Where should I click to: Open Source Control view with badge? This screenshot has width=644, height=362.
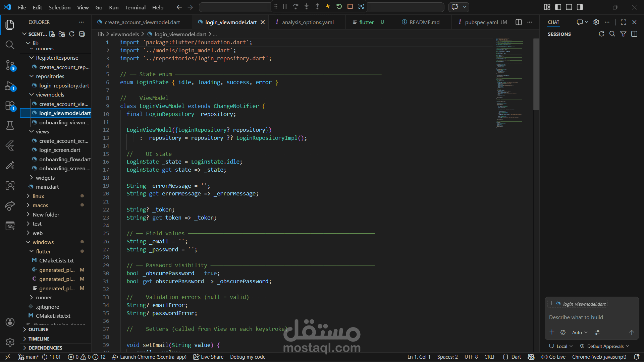pyautogui.click(x=10, y=65)
